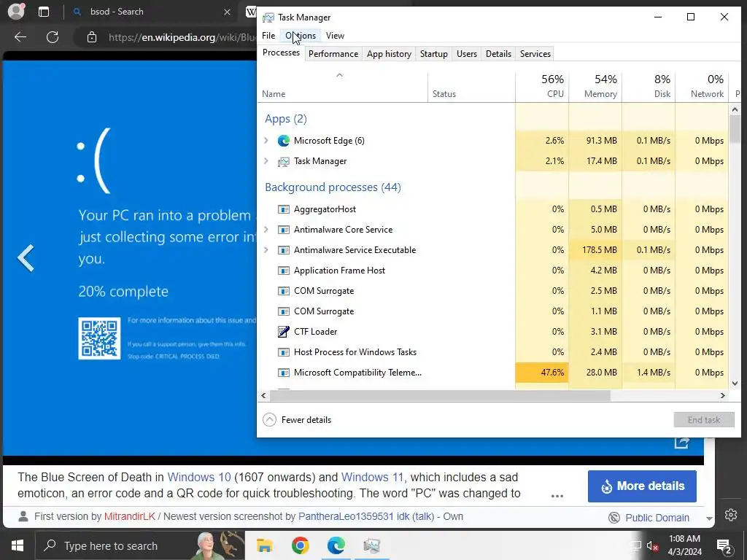Open the MitrandirLK author link

[x=130, y=517]
